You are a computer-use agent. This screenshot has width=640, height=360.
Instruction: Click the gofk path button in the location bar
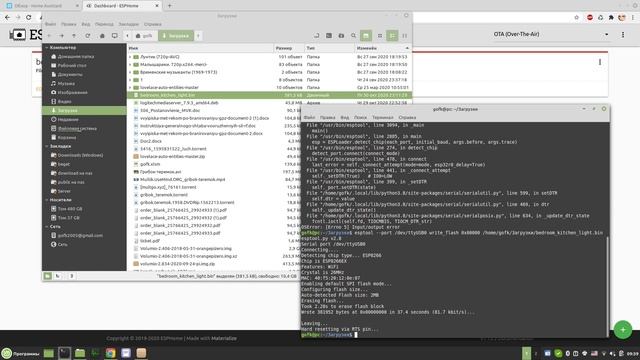(x=144, y=36)
